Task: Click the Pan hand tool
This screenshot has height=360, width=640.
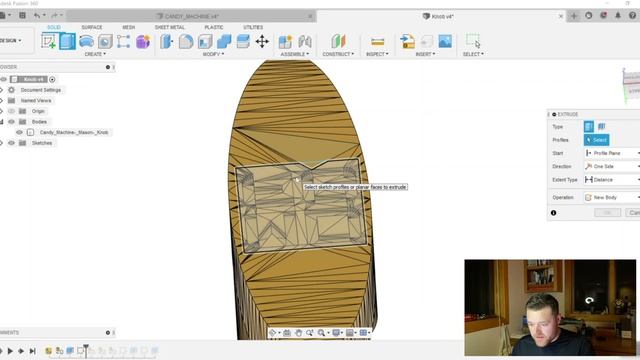Action: [x=298, y=333]
